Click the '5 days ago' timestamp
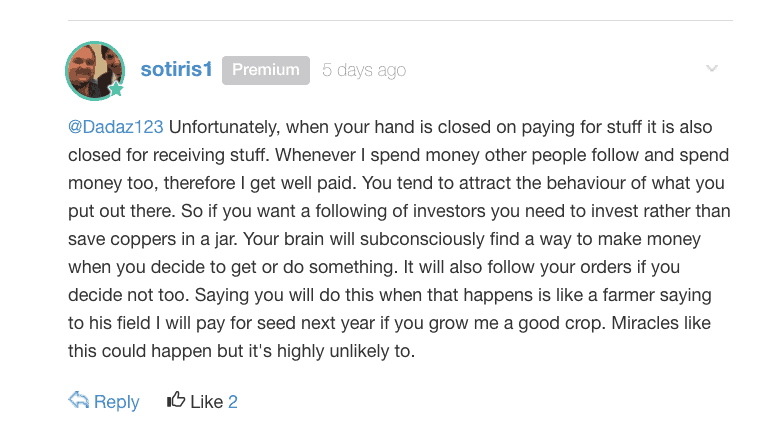Screen dimensions: 761x435 [364, 70]
